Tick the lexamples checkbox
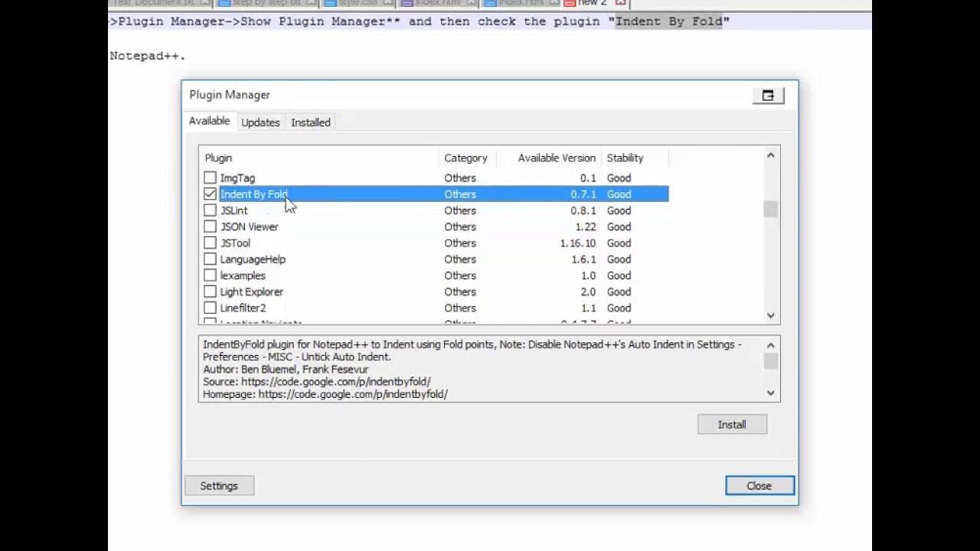 [210, 275]
